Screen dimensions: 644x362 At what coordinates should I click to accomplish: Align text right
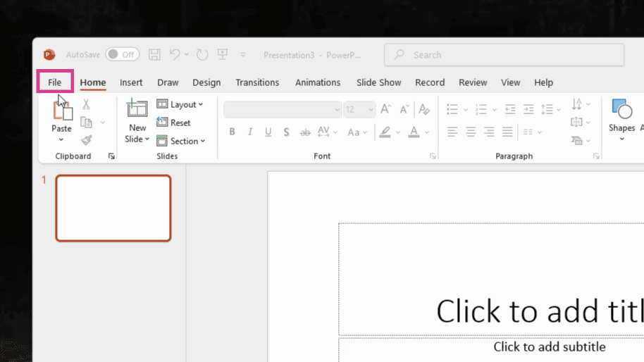pos(489,132)
